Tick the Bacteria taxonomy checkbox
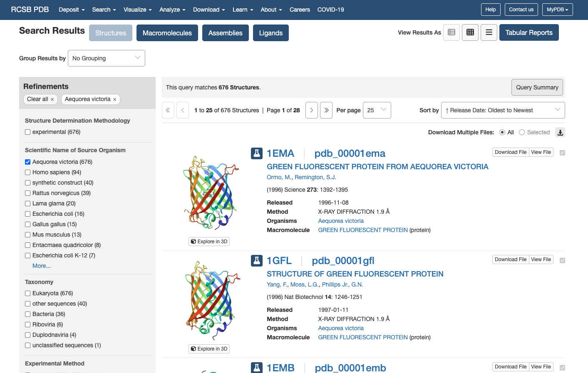 27,314
